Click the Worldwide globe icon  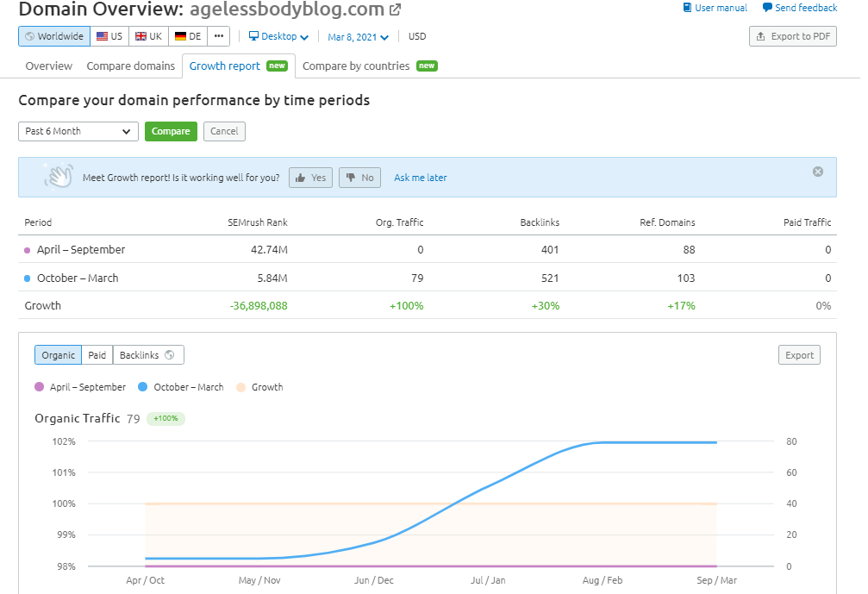pos(30,36)
